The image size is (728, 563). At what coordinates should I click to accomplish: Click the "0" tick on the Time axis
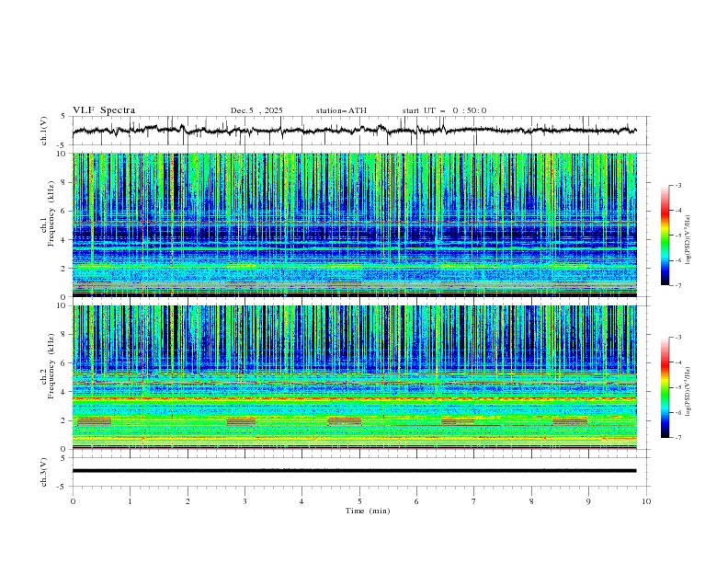pos(73,501)
